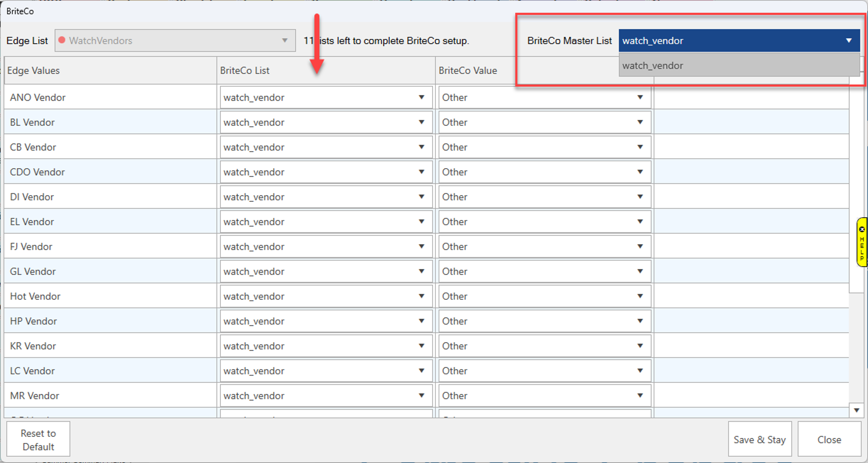Open BriteCo List dropdown for FJ Vendor
Image resolution: width=868 pixels, height=463 pixels.
tap(421, 246)
